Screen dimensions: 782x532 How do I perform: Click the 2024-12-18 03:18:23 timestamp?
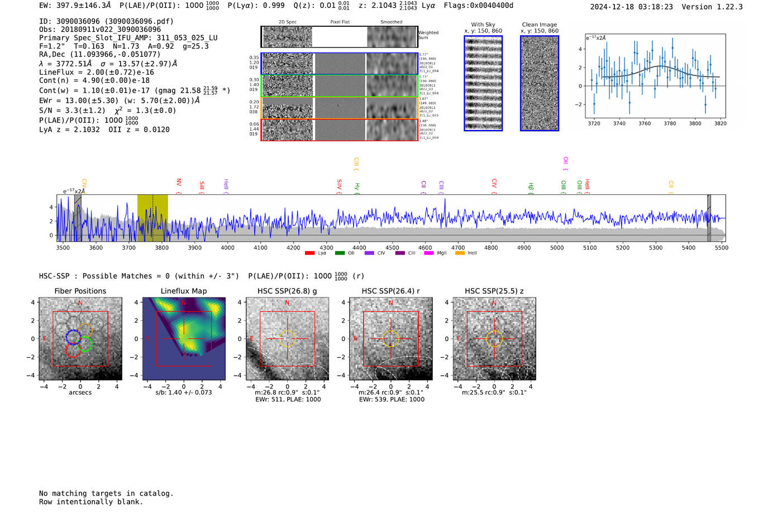[x=632, y=7]
